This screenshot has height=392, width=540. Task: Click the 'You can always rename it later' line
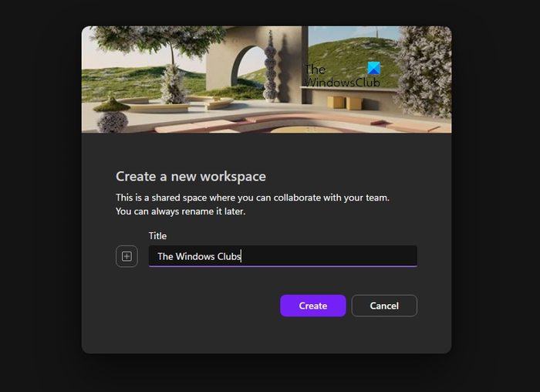[181, 211]
